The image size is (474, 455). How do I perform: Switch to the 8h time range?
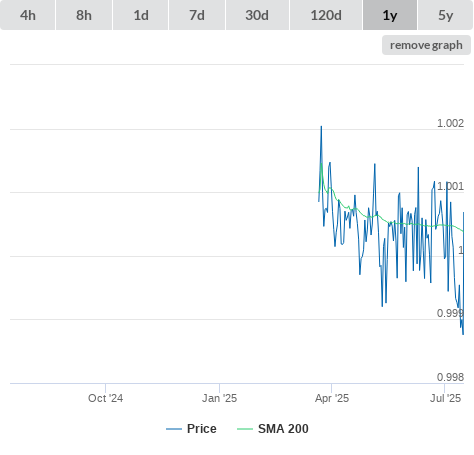tap(84, 15)
